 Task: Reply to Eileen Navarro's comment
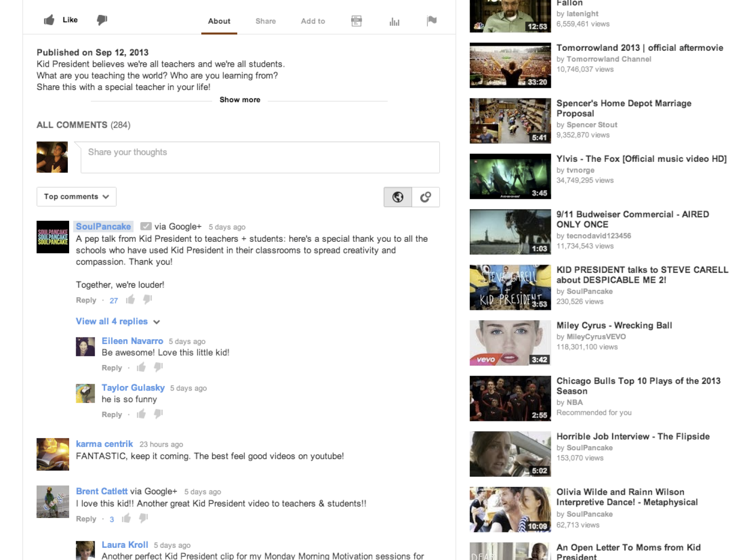tap(112, 368)
